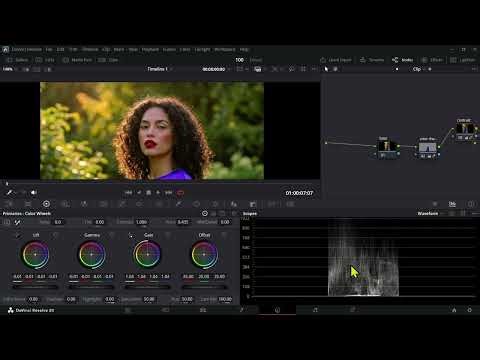Open the File menu
The image size is (480, 360).
(x=49, y=49)
